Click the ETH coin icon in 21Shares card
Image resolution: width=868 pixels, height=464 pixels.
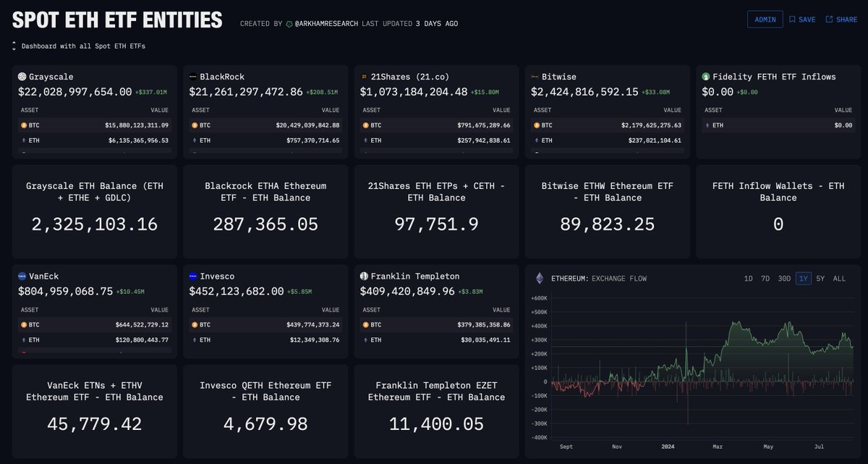pos(366,140)
